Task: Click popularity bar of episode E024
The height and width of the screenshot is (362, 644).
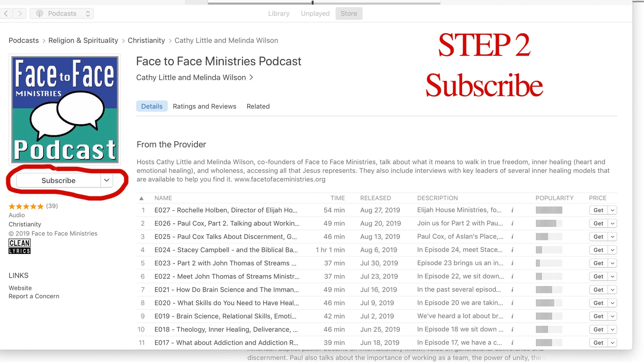Action: tap(549, 250)
